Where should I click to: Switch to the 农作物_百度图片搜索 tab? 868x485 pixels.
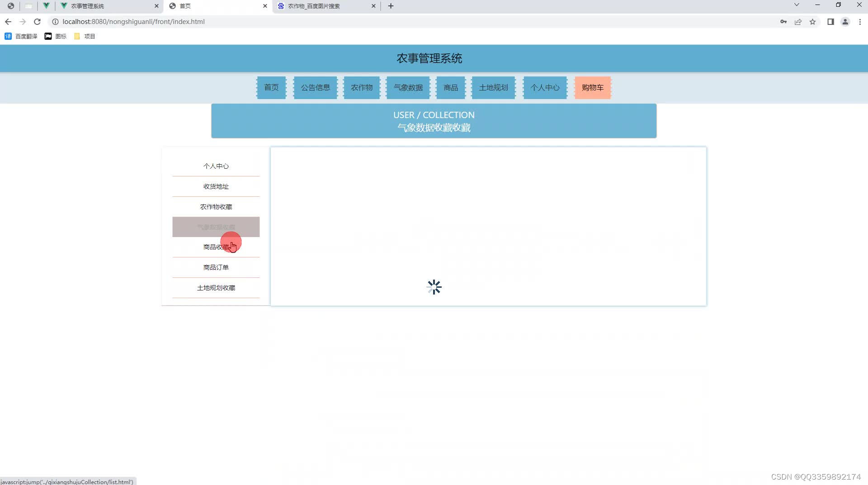pyautogui.click(x=325, y=6)
